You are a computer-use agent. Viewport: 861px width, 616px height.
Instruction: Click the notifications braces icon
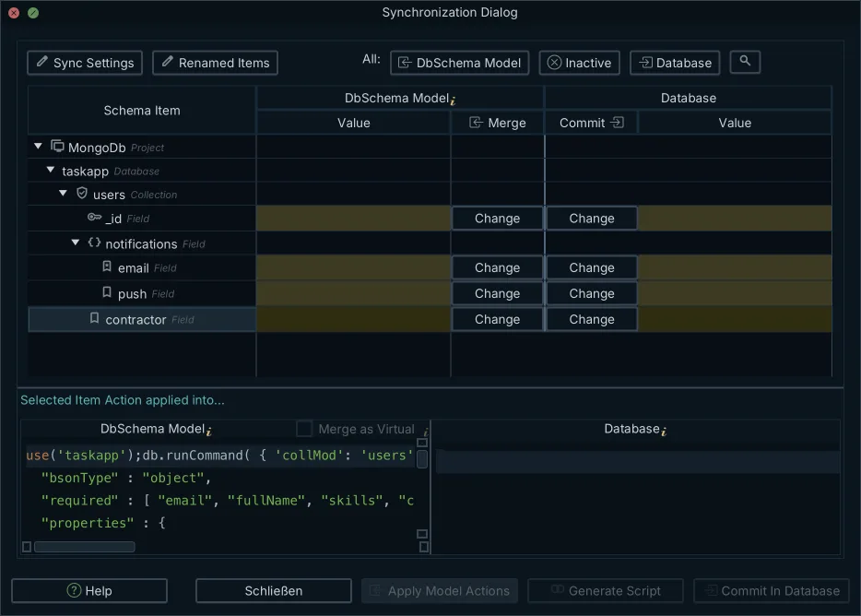click(x=94, y=243)
